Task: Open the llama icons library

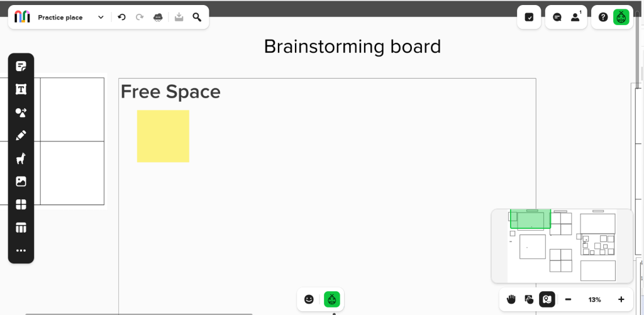Action: 21,158
